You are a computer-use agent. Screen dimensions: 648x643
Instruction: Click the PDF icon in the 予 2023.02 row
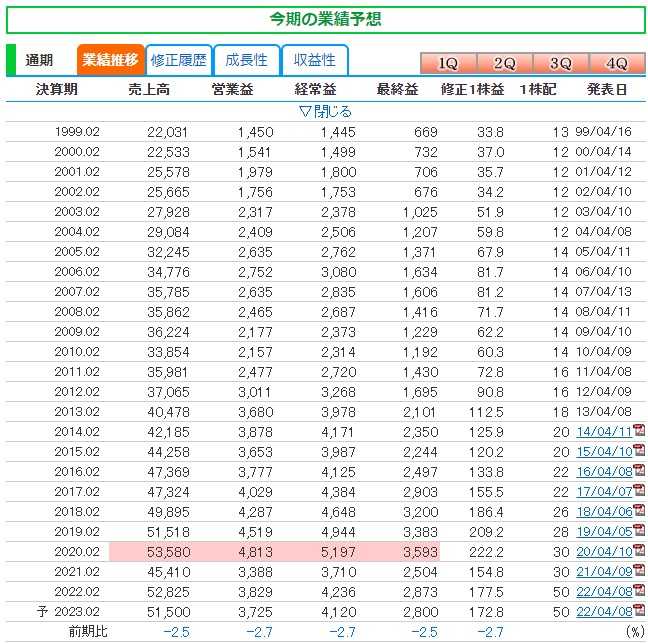pyautogui.click(x=638, y=611)
